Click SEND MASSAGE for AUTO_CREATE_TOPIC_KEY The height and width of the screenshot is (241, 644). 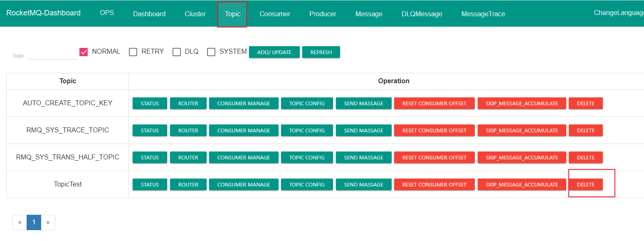[364, 103]
